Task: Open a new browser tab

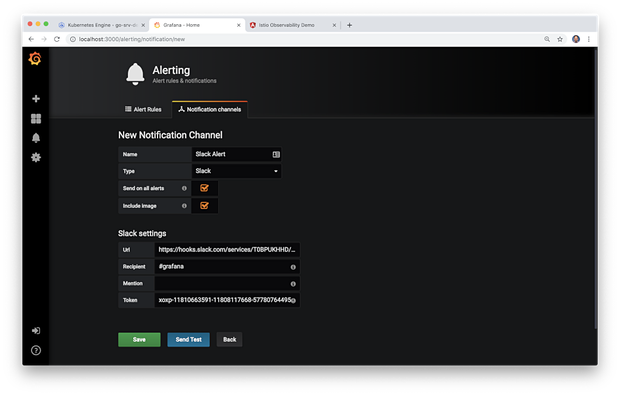Action: 349,25
